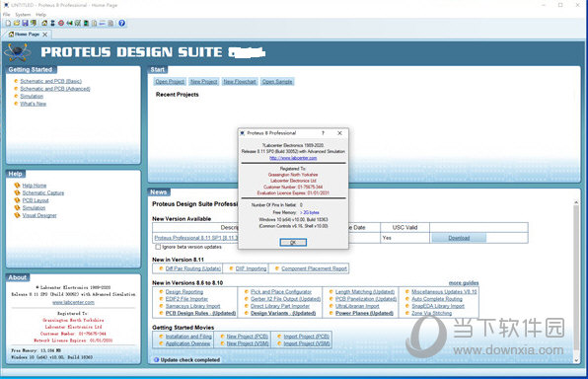This screenshot has width=588, height=379.
Task: Click the Save Project floppy icon
Action: (x=25, y=24)
